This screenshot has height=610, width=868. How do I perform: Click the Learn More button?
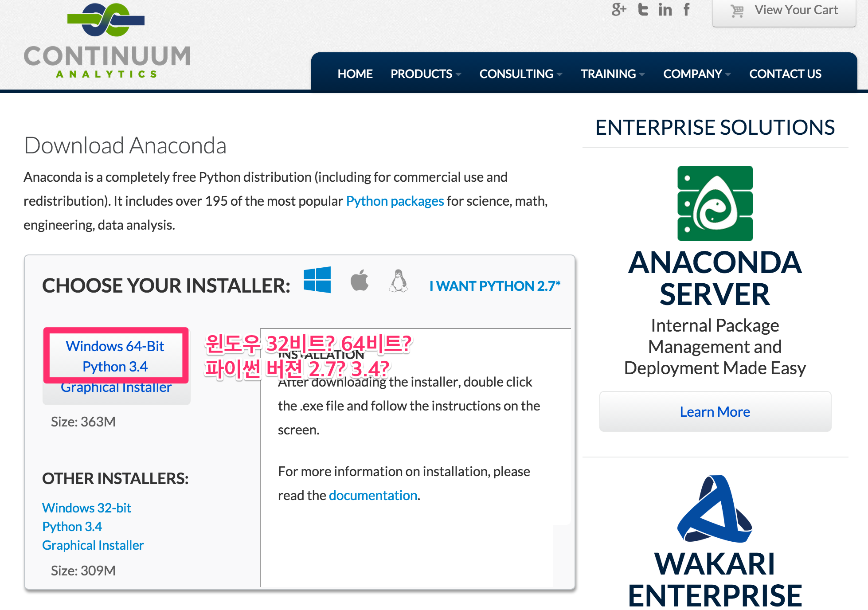point(715,411)
